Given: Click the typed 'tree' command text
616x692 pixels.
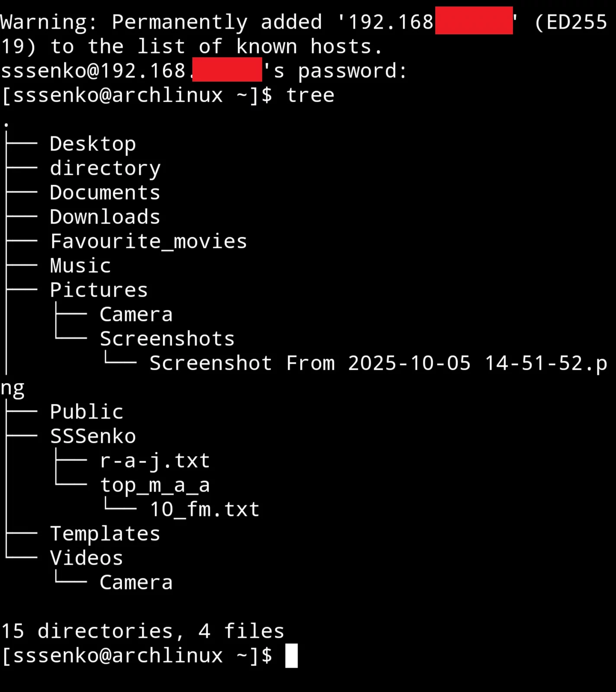Looking at the screenshot, I should (310, 95).
